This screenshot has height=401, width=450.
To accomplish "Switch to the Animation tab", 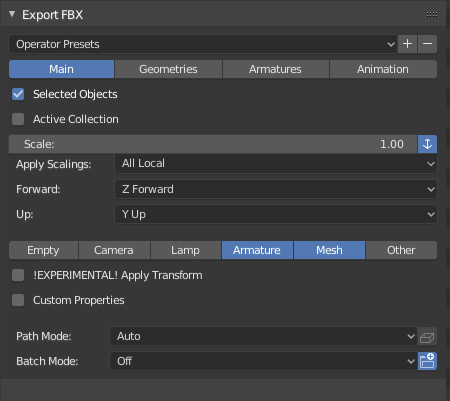I will (383, 69).
